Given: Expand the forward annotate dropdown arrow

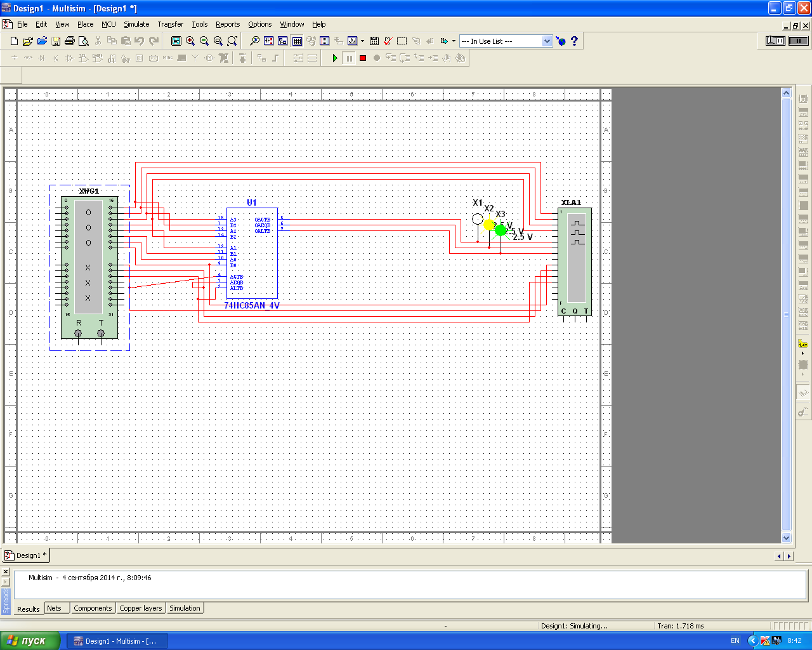Looking at the screenshot, I should (454, 41).
